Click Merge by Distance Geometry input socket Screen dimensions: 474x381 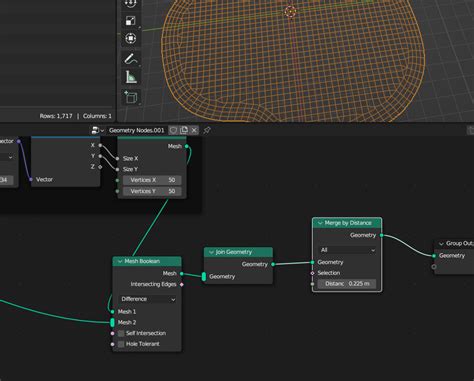pos(312,262)
